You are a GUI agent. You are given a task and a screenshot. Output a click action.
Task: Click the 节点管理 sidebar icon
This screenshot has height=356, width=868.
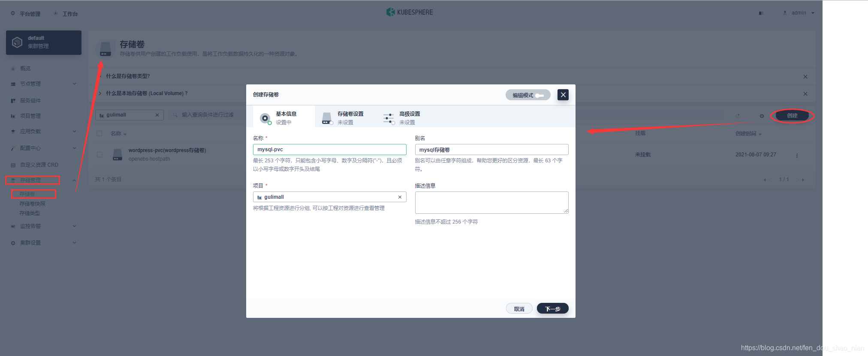click(13, 84)
